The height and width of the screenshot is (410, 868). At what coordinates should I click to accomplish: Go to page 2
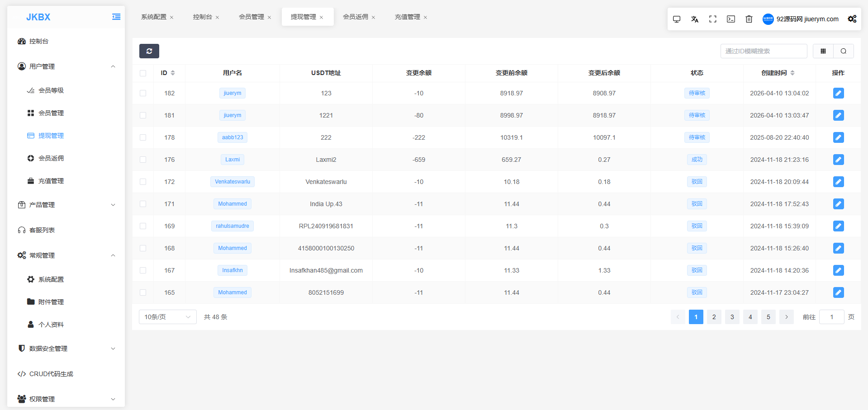[714, 317]
